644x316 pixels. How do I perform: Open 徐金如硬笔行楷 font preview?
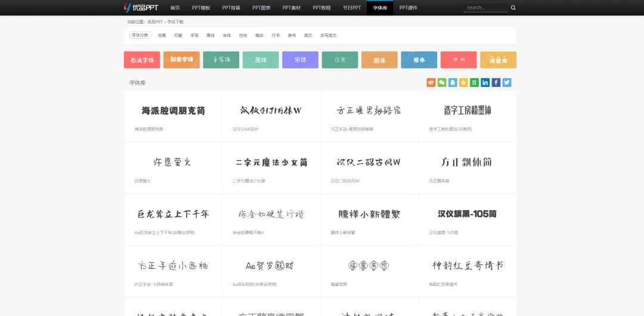(271, 214)
